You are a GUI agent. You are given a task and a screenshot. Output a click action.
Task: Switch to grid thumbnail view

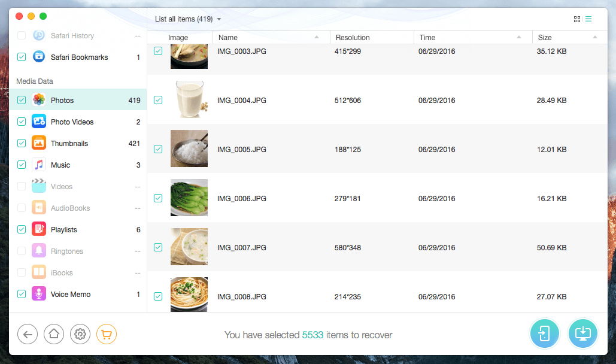pos(577,19)
